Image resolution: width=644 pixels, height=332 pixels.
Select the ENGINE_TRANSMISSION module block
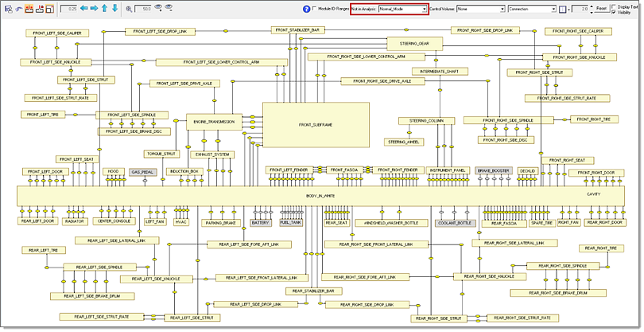point(213,122)
